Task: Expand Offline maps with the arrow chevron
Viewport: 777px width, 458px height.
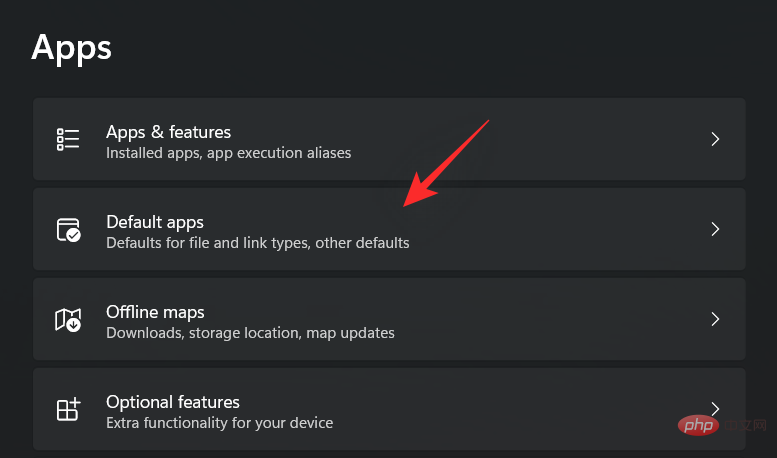Action: click(x=715, y=319)
